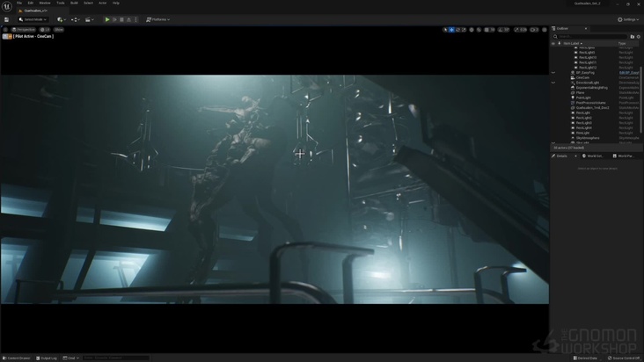Expand the Platforms dropdown
Screen dimensions: 644x362
pos(157,19)
